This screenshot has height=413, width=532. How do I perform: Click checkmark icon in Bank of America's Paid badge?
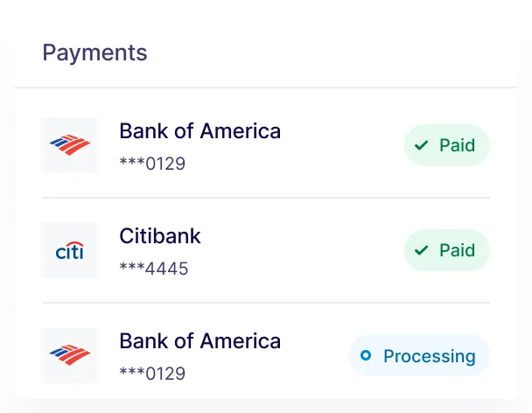pos(422,145)
